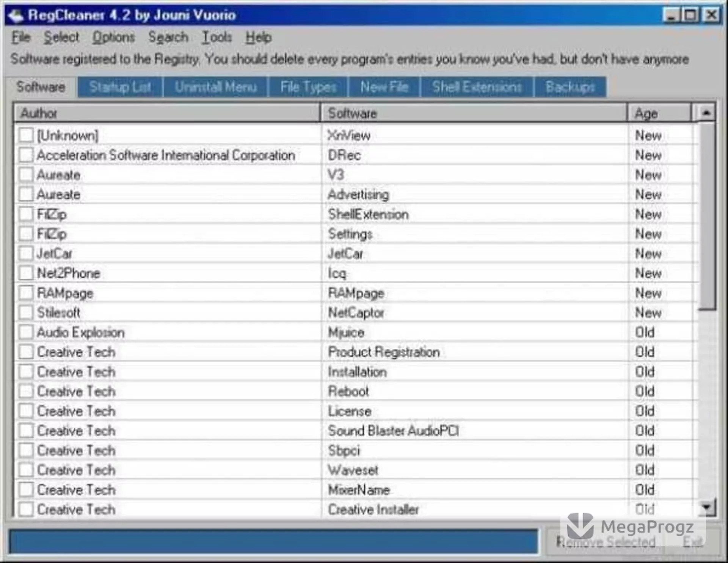Check Creative Tech Sbpci checkbox

point(26,450)
